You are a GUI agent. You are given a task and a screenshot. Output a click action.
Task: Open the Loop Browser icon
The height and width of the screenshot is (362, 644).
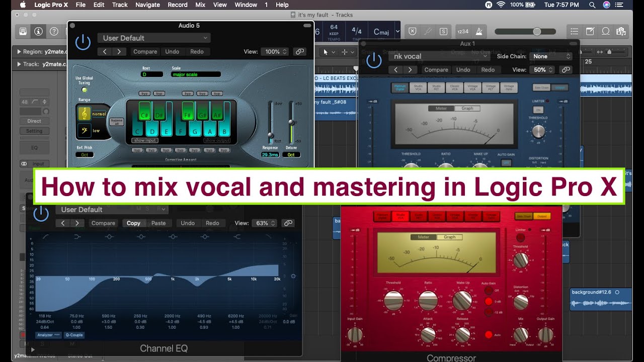coord(606,31)
